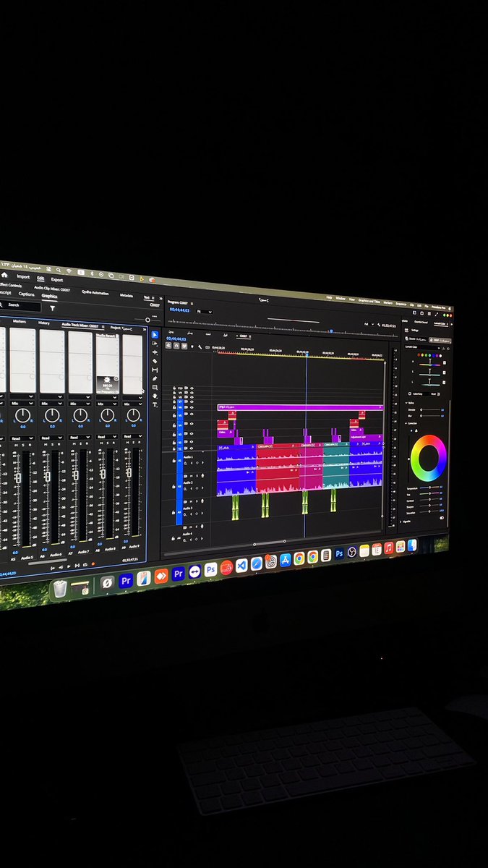Toggle track targeting for A3
Viewport: 488px width, 868px height.
pos(180,512)
